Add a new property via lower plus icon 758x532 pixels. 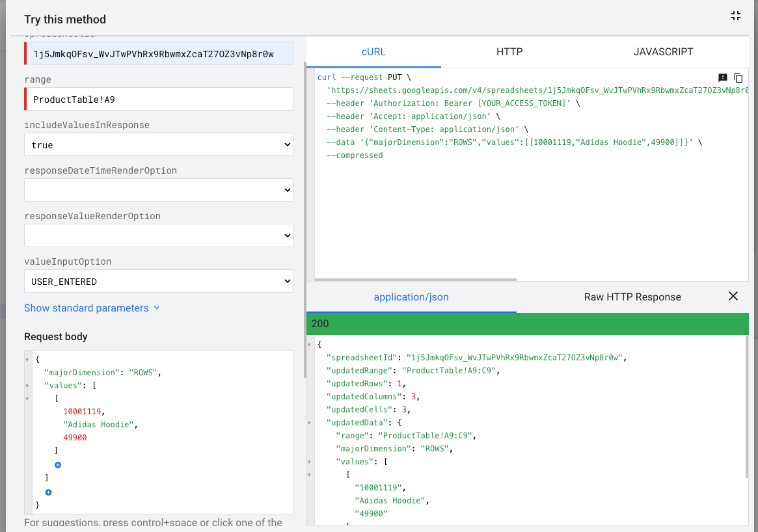point(48,492)
